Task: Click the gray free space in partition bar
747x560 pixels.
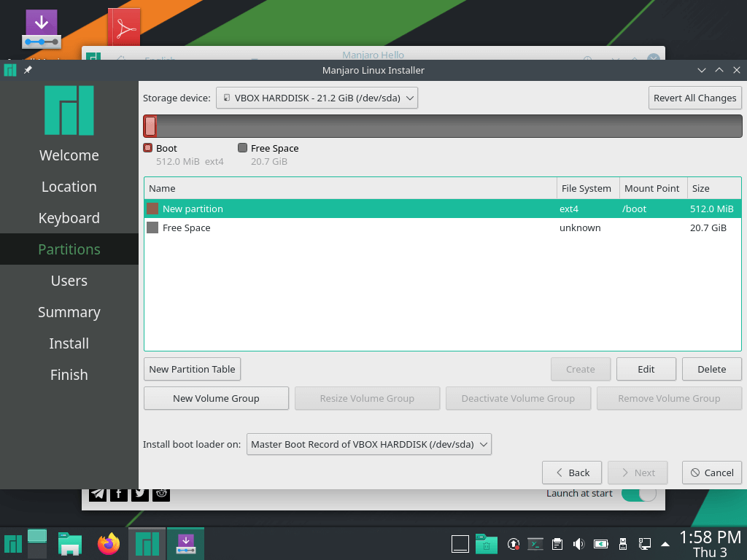Action: (x=449, y=126)
